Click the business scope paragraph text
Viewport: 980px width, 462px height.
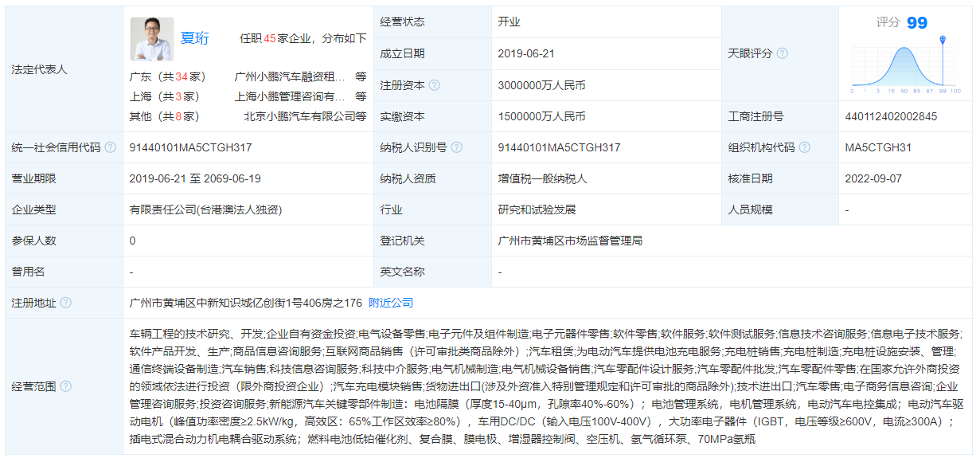548,386
